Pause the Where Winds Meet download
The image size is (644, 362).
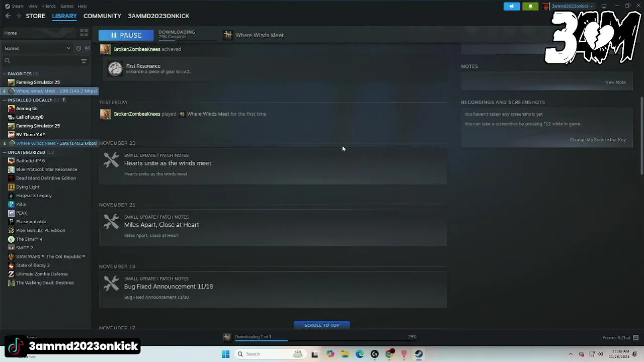point(127,35)
